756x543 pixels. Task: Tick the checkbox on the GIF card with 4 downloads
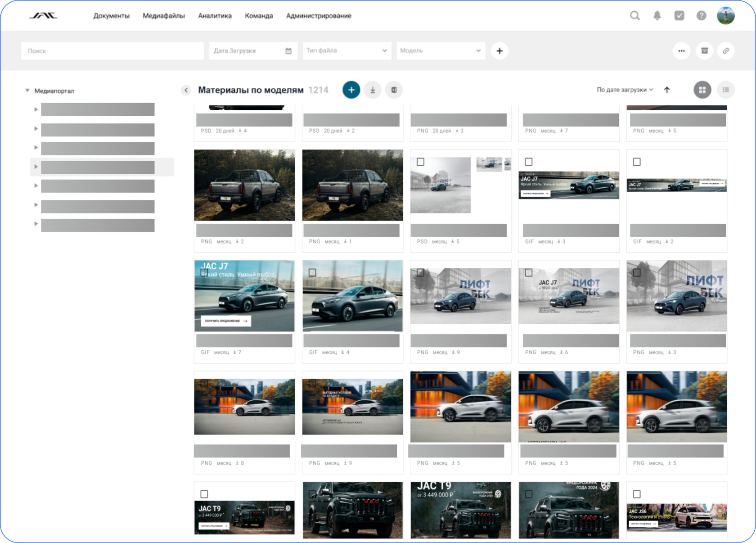(312, 272)
